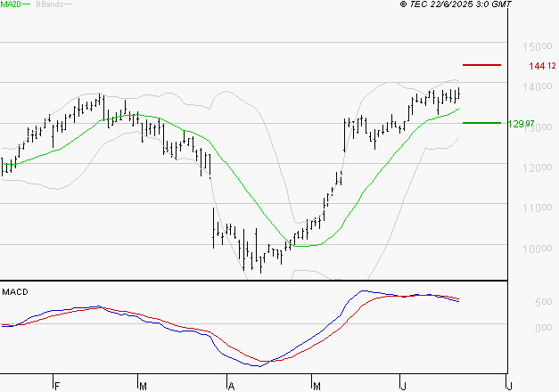559x392 pixels.
Task: Click the 144.12 price label
Action: [x=542, y=66]
